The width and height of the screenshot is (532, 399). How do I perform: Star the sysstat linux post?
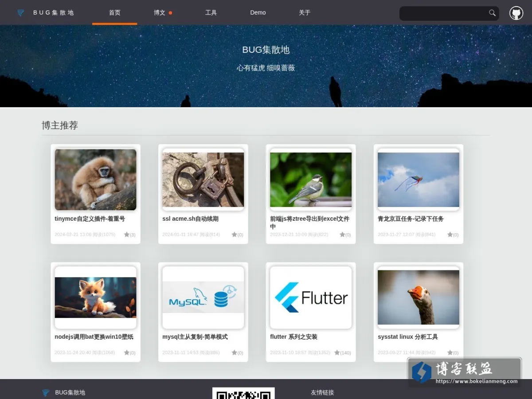coord(450,352)
